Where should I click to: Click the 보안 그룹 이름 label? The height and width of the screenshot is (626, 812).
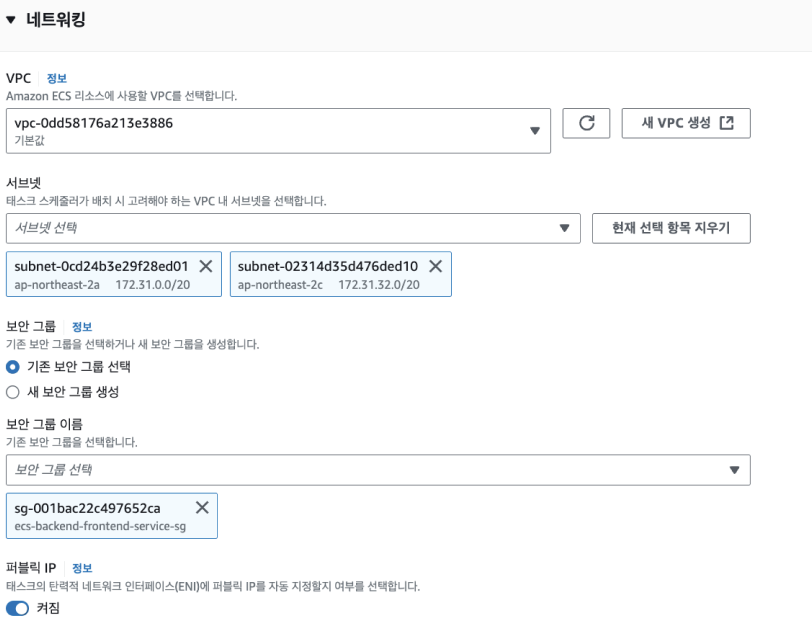click(45, 425)
